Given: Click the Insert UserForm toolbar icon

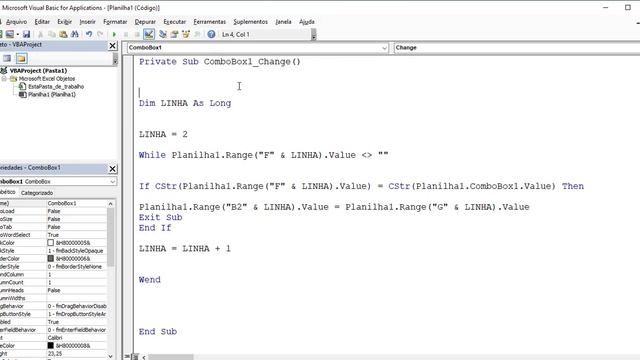Looking at the screenshot, I should pos(10,34).
